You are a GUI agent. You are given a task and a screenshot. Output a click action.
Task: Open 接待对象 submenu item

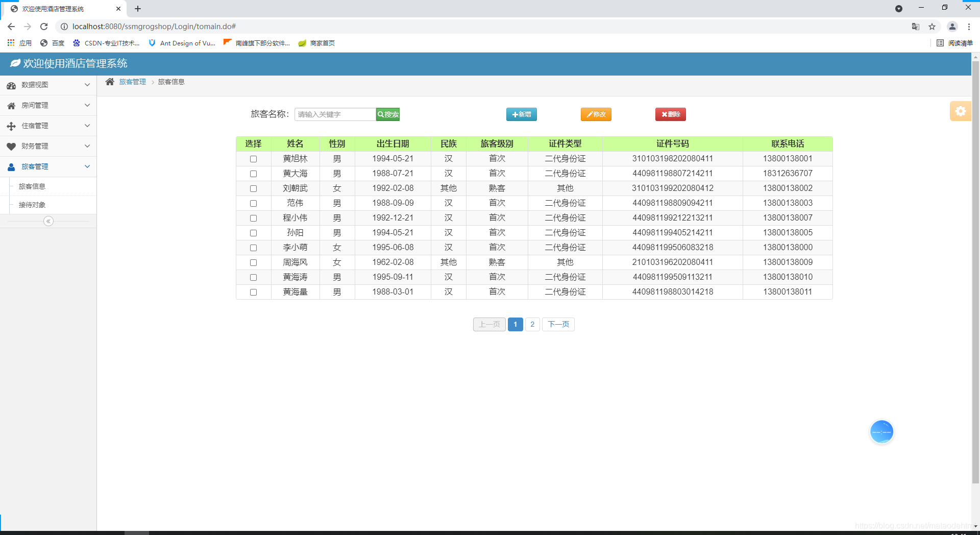coord(32,205)
